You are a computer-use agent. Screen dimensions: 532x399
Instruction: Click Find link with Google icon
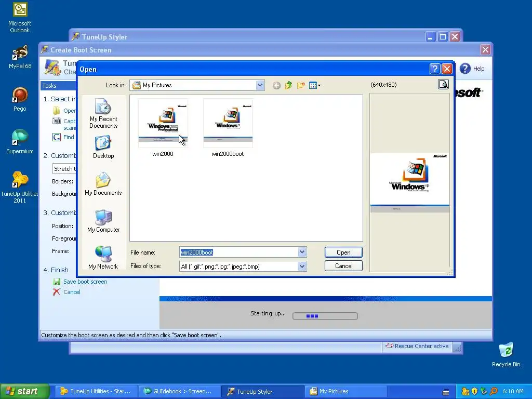point(69,137)
